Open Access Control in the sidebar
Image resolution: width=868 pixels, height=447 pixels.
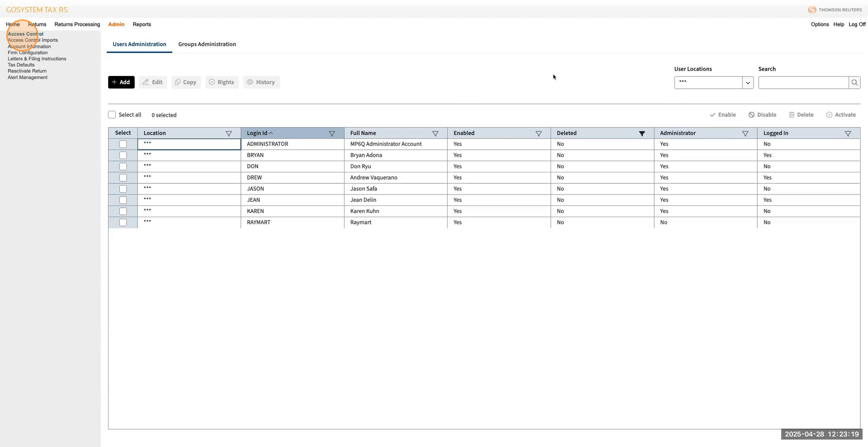pyautogui.click(x=25, y=34)
